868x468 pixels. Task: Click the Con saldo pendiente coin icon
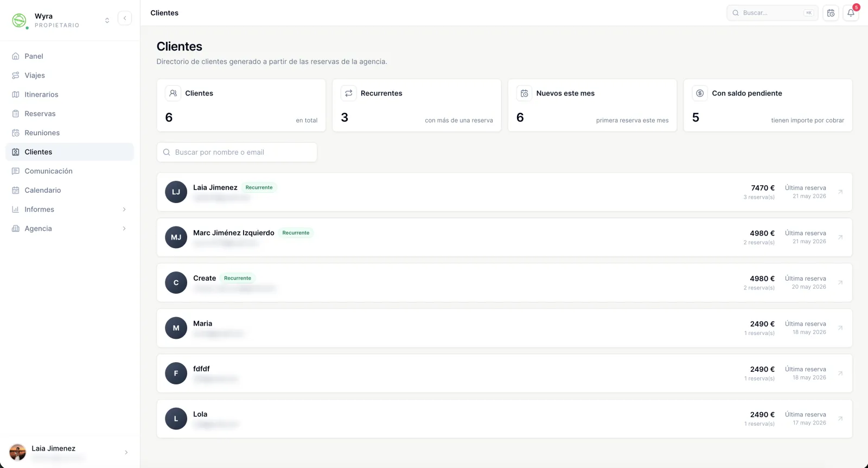tap(700, 93)
